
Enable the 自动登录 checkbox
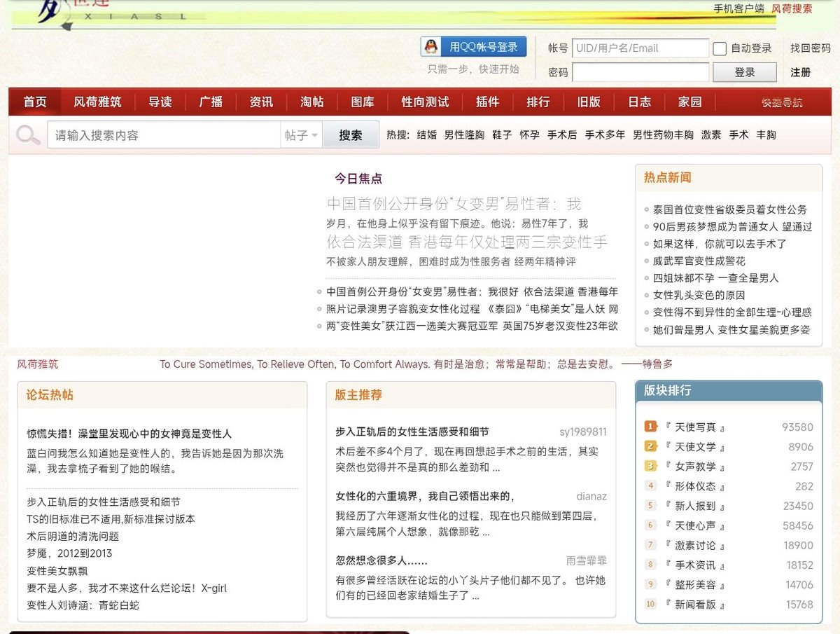720,48
